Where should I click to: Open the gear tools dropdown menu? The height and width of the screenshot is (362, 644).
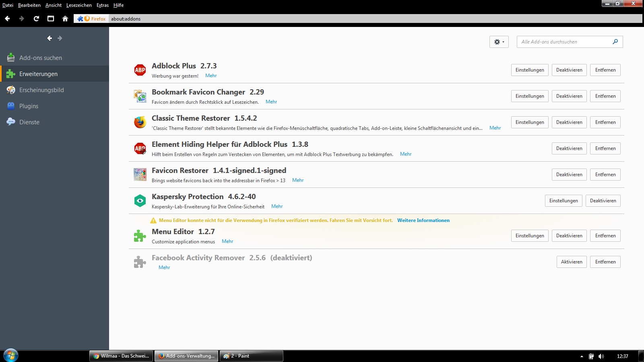click(x=499, y=42)
